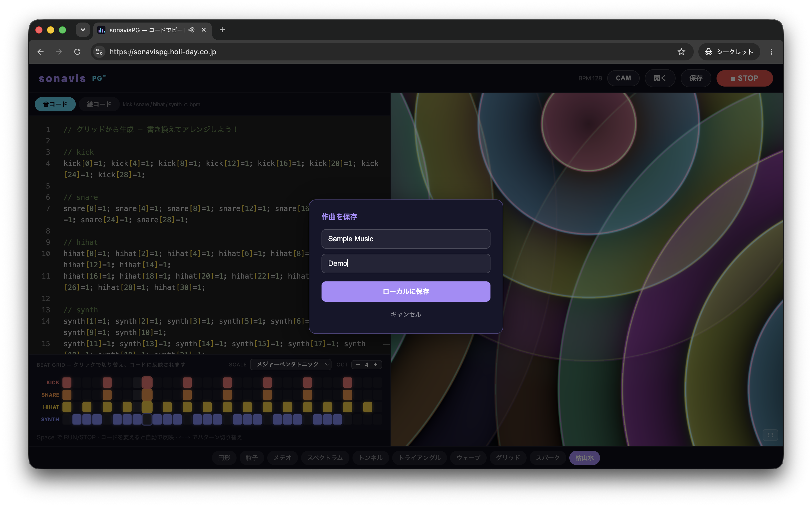Screen dimensions: 812x507
Task: Click the KICK row label
Action: [53, 382]
